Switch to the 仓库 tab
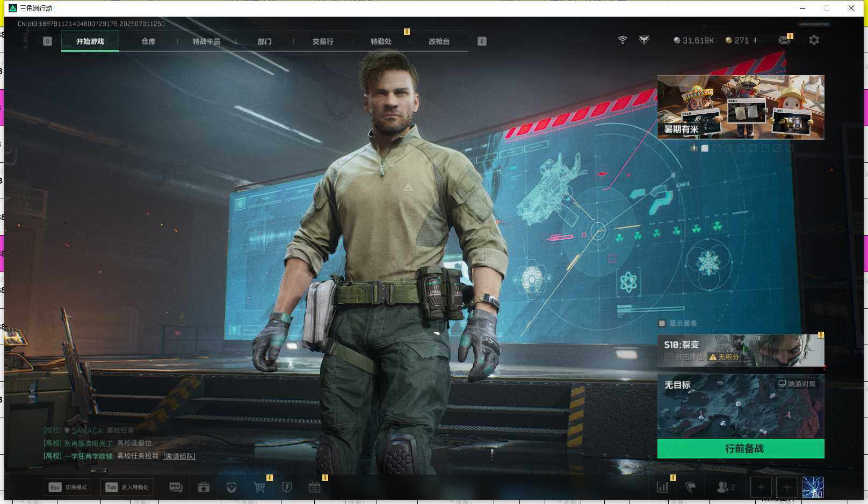This screenshot has width=868, height=504. [148, 41]
